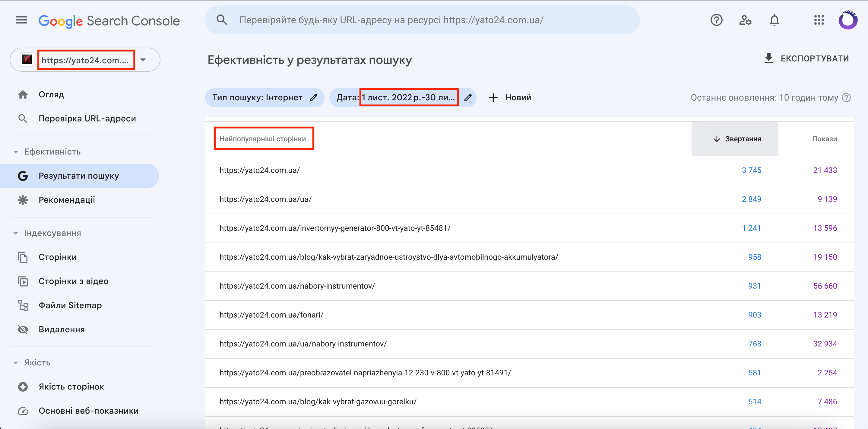The height and width of the screenshot is (429, 868).
Task: Edit the date filter pencil icon
Action: pyautogui.click(x=468, y=98)
